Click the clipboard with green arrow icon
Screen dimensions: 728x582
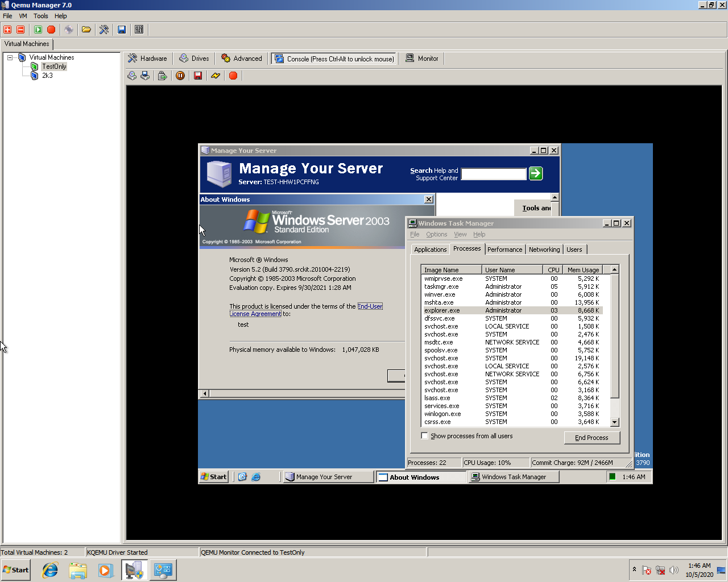point(163,76)
